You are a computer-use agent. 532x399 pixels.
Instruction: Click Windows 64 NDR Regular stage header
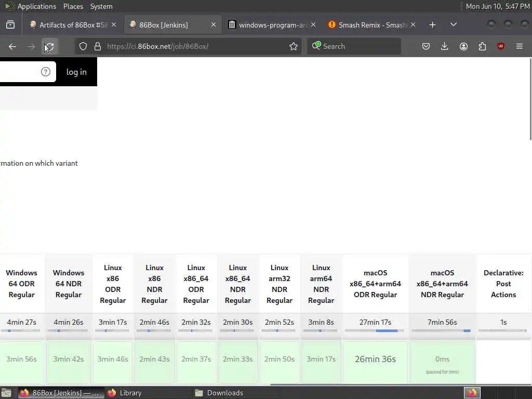(68, 284)
